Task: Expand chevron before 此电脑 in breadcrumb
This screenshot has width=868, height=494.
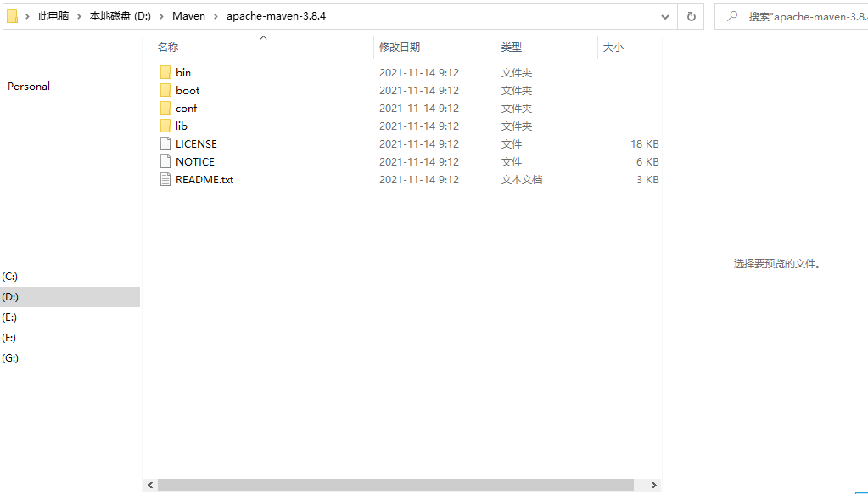Action: pos(27,17)
